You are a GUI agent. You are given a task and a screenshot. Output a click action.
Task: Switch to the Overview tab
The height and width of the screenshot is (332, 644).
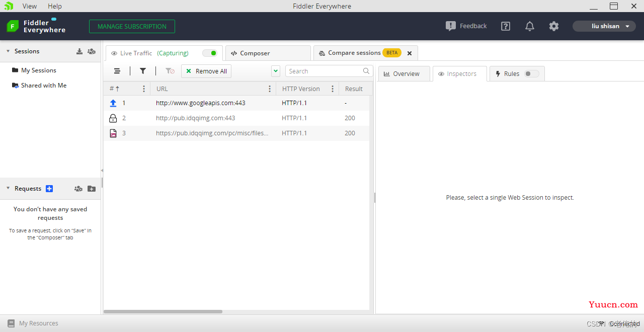click(x=404, y=74)
